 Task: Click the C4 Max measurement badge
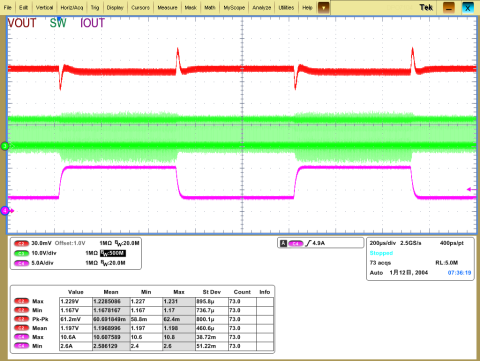[21, 337]
